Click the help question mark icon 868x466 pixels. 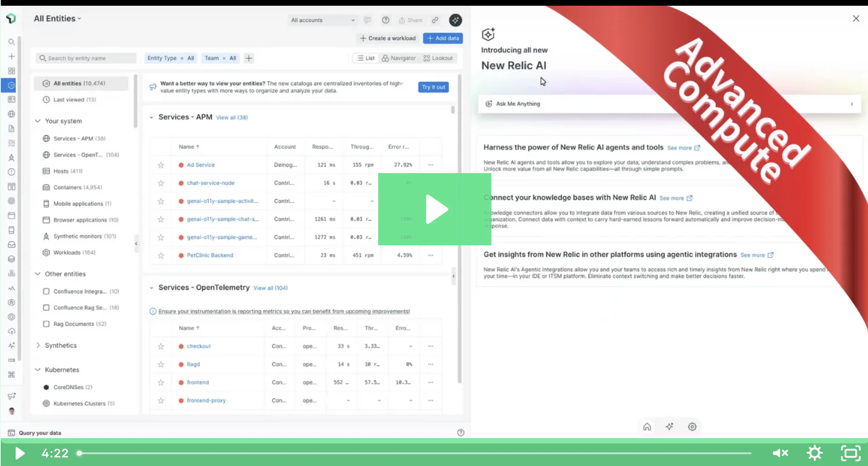(386, 20)
